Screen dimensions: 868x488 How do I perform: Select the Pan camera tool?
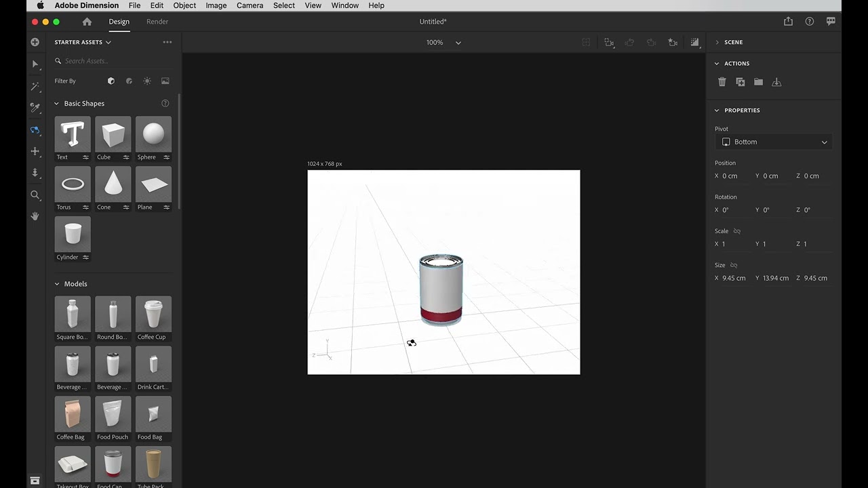[35, 151]
